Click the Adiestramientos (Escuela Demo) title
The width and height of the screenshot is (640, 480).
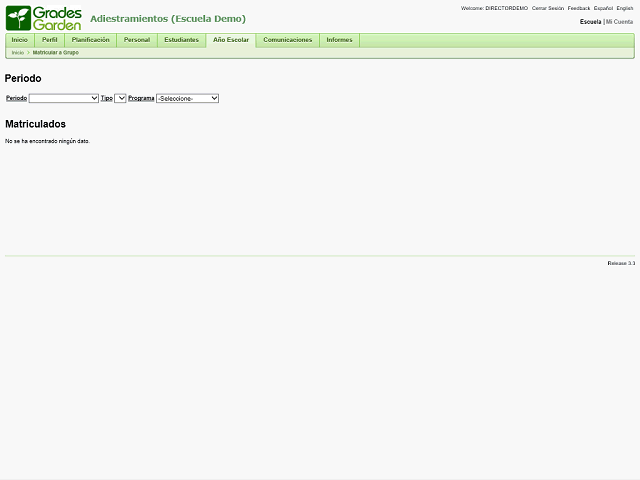[x=168, y=19]
